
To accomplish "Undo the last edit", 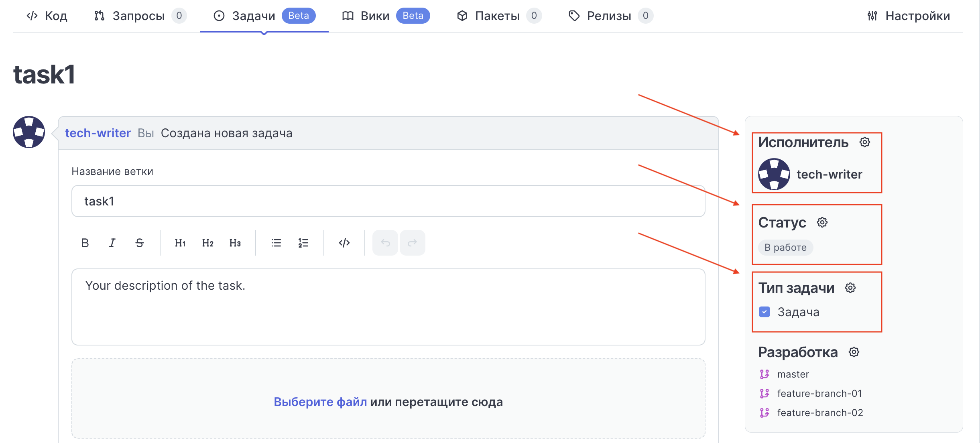I will pyautogui.click(x=385, y=243).
